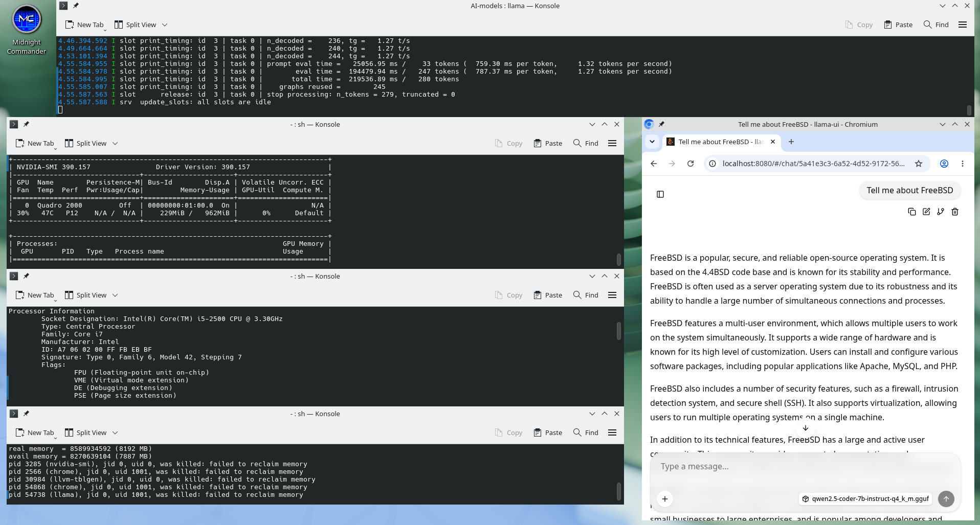
Task: Click Split View in nvidia-smi Konsole window
Action: (85, 143)
